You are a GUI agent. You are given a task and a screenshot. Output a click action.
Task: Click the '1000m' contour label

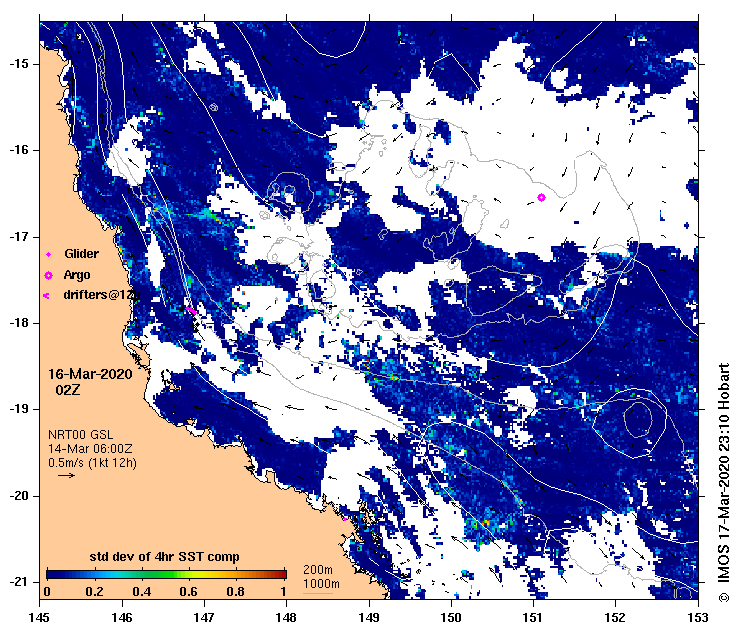[x=321, y=584]
